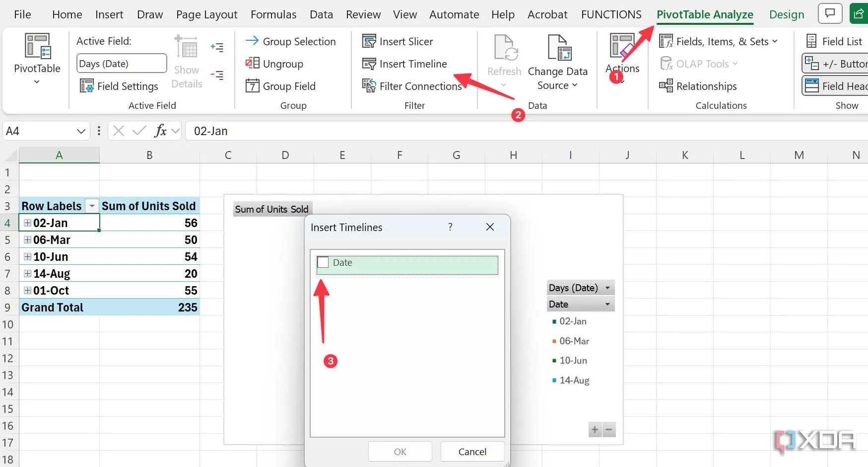Open the Comments button in title area
This screenshot has width=868, height=467.
click(x=830, y=13)
